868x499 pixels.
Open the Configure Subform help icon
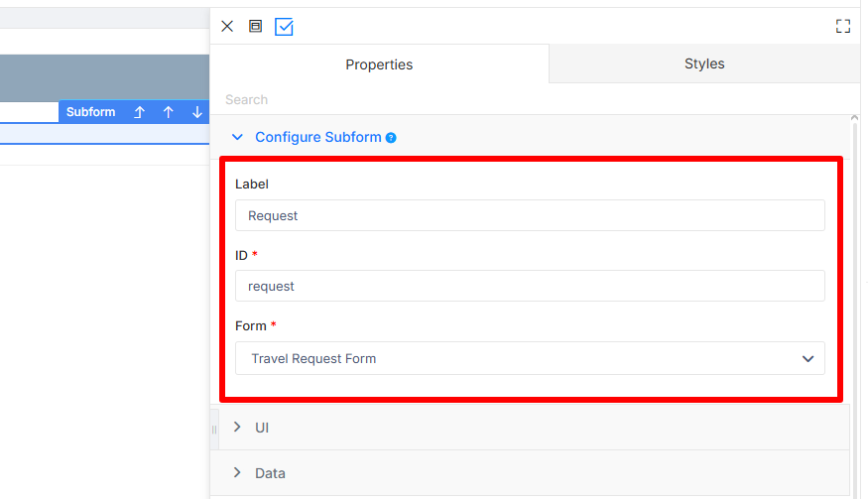[x=391, y=137]
